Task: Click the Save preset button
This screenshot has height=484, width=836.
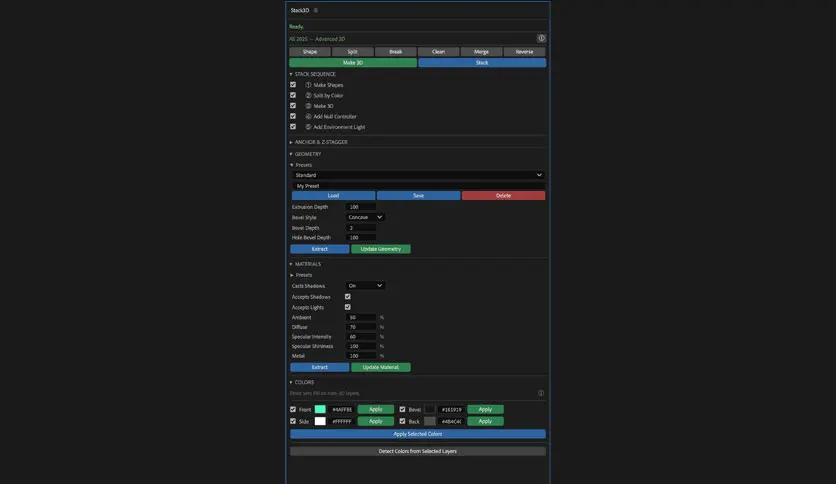Action: [419, 196]
